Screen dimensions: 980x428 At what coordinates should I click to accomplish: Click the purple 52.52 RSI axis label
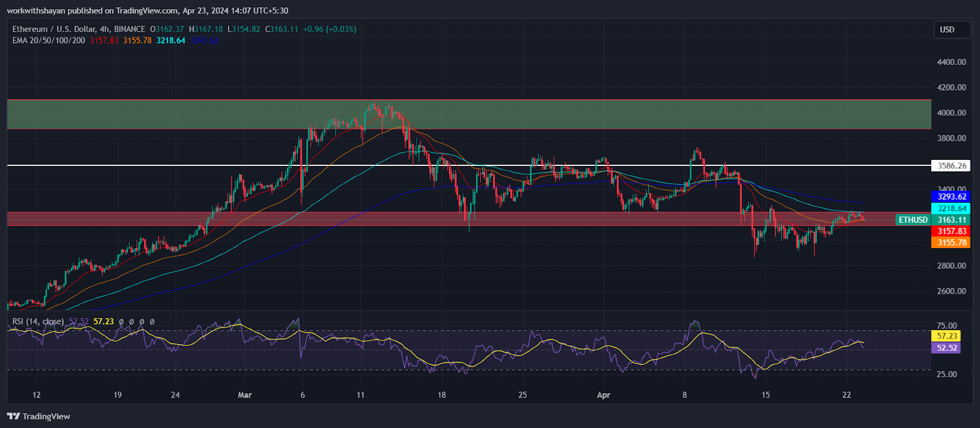947,348
